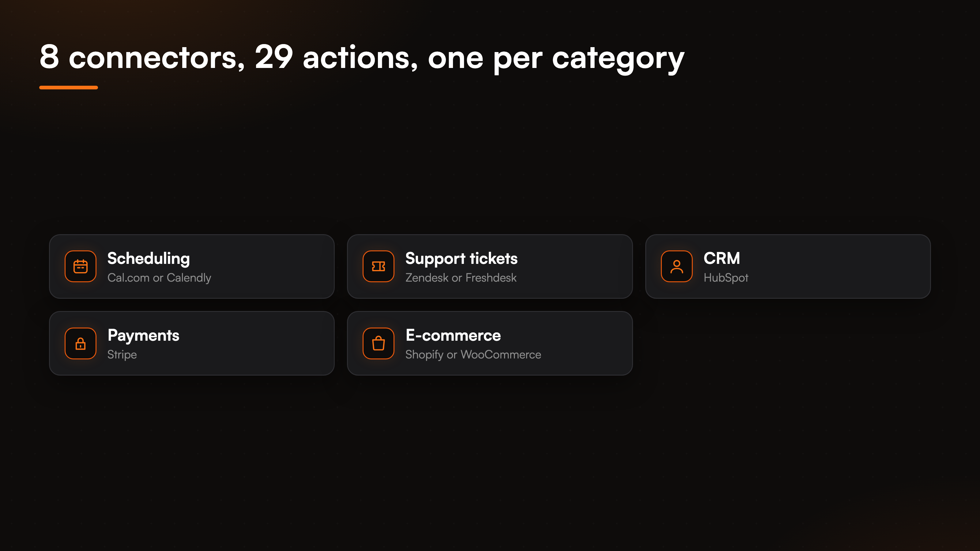Click the Support tickets ticket icon

(378, 266)
